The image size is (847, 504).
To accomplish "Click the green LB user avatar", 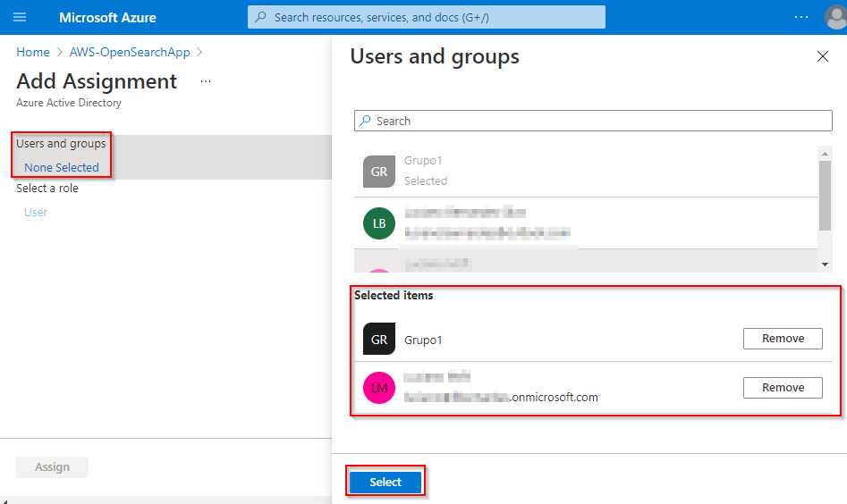I will coord(379,223).
